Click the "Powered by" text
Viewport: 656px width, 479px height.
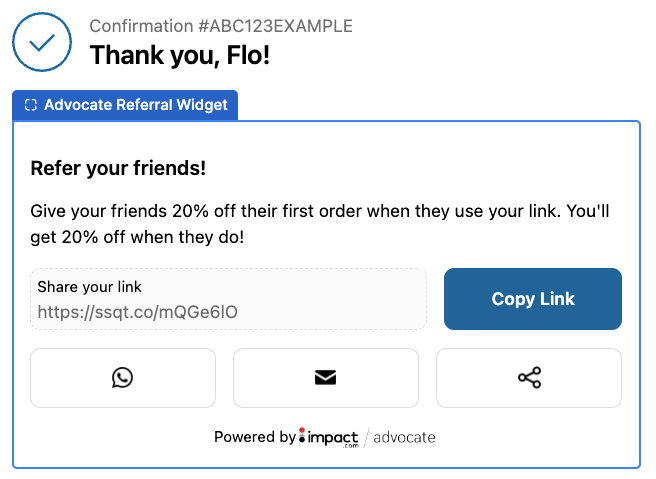click(x=254, y=437)
